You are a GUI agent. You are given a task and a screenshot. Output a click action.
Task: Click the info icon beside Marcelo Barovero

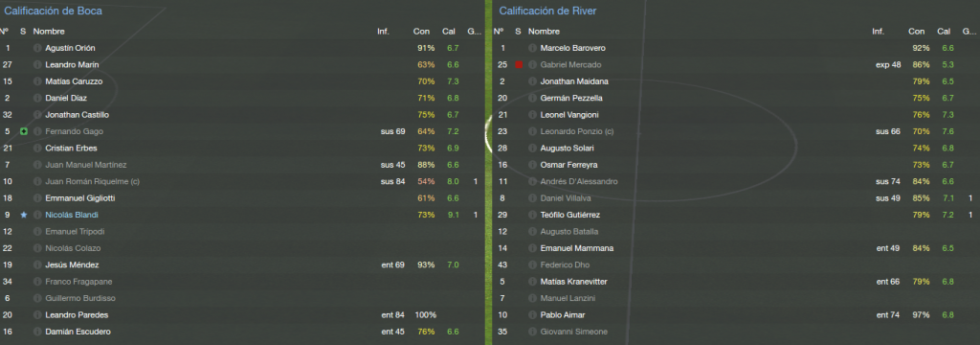click(x=532, y=48)
